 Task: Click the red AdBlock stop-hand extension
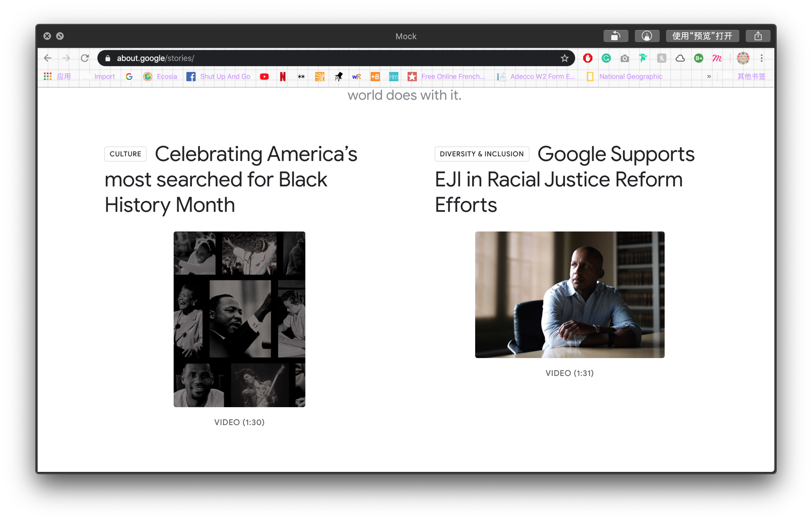[x=588, y=58]
